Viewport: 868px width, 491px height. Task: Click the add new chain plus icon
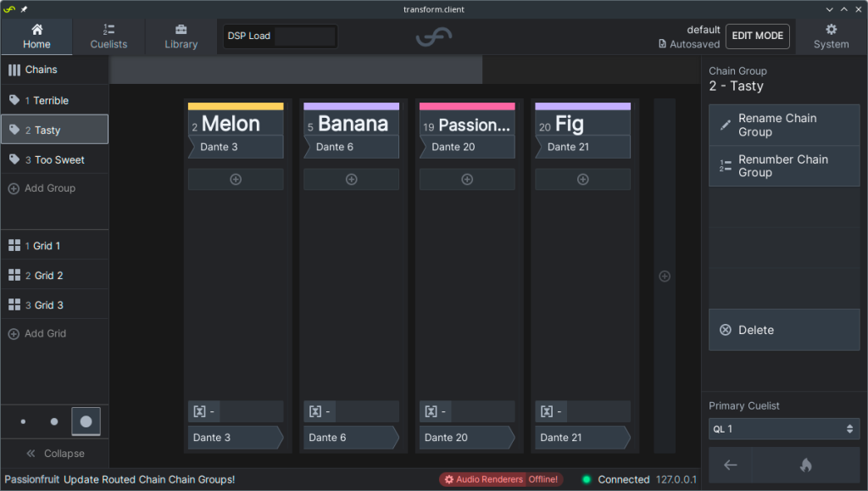(665, 276)
